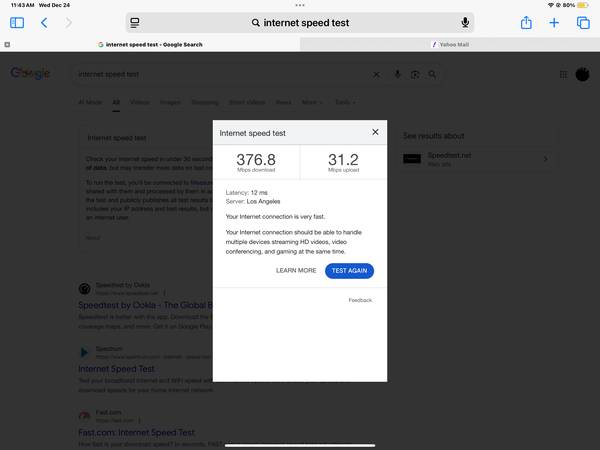Close the Internet speed test dialog

coord(375,132)
